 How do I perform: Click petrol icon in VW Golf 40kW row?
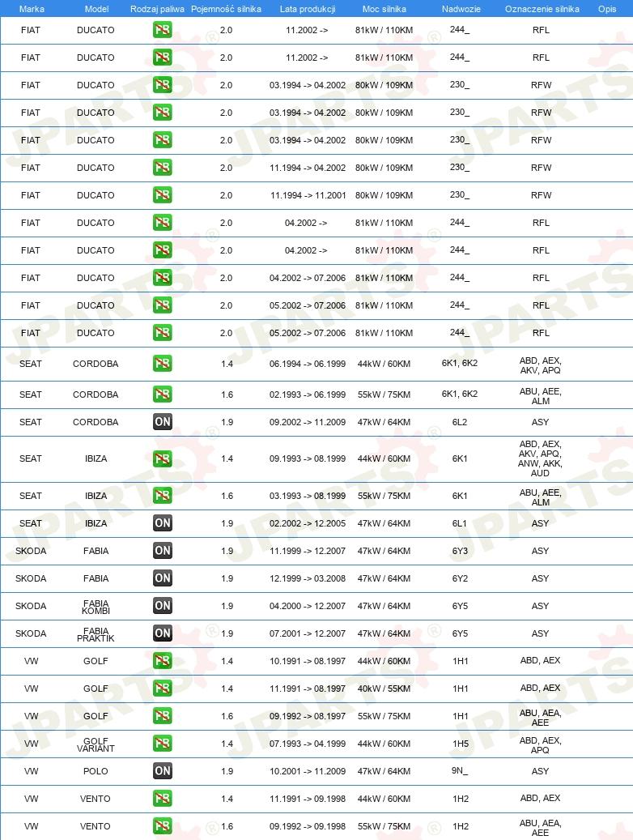tap(162, 689)
